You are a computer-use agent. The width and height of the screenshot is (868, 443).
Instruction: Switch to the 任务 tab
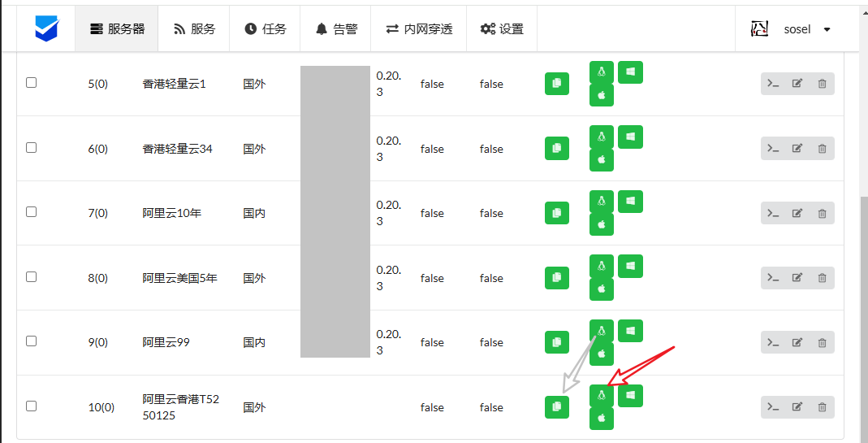266,29
